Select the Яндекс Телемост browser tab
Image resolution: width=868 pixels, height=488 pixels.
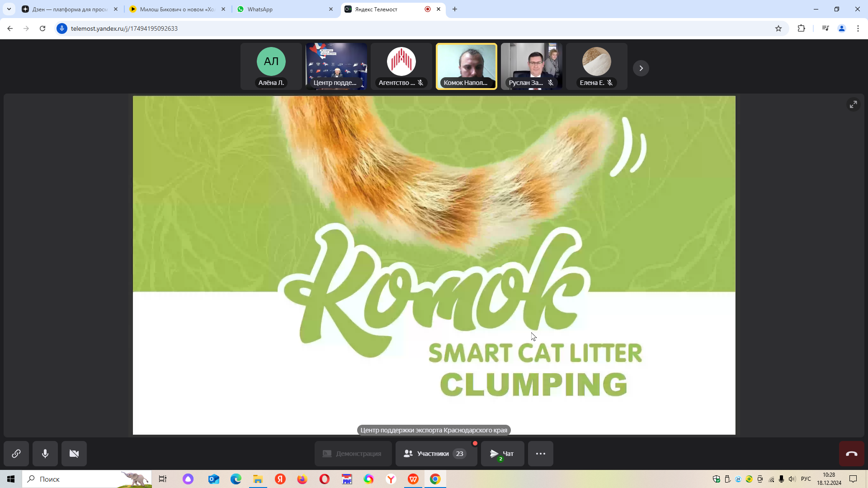pos(393,9)
